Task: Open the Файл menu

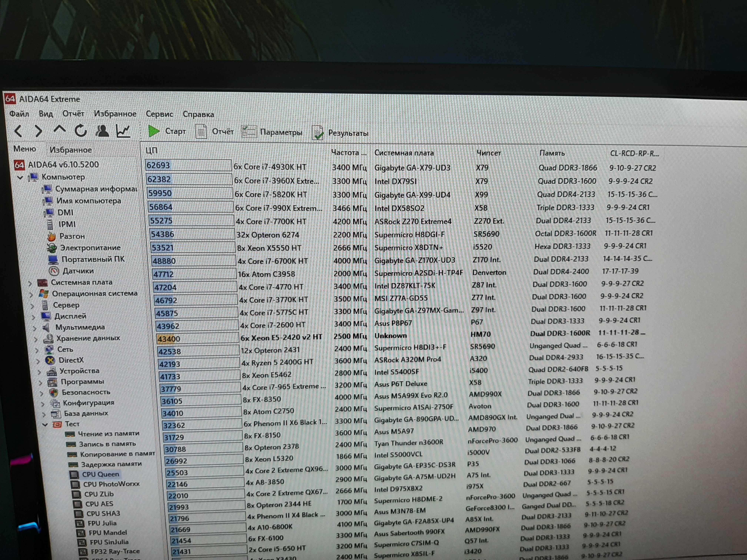Action: click(19, 114)
